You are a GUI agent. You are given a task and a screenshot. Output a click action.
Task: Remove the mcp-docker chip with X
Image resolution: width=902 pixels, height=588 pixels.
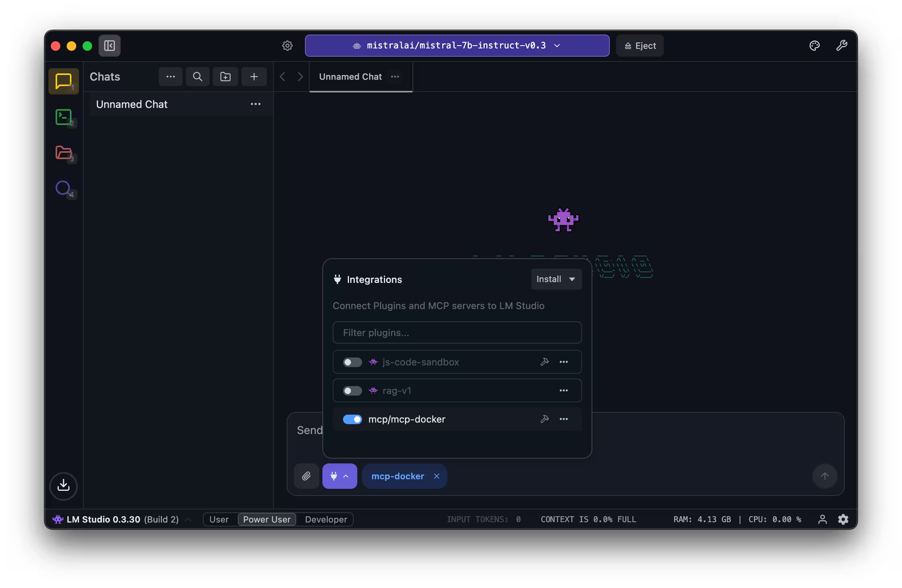(x=437, y=476)
